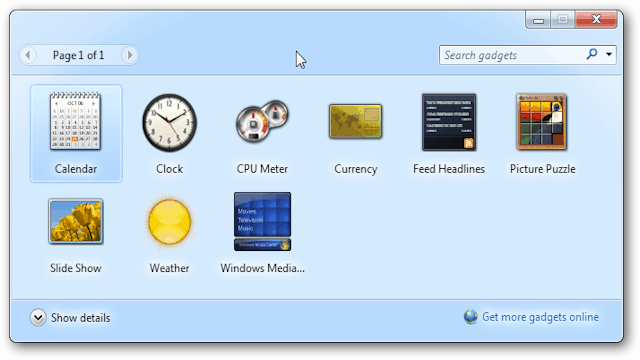Close the gadgets gallery window
Image resolution: width=640 pixels, height=360 pixels.
tap(596, 19)
